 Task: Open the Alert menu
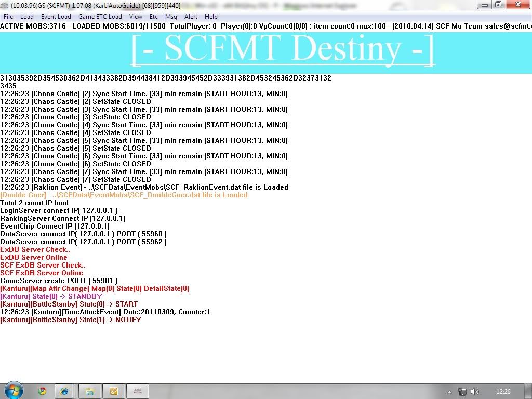pos(191,17)
